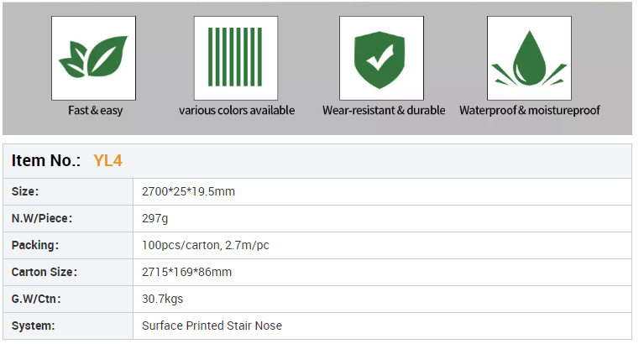Click the green vertical stripes icon
The width and height of the screenshot is (644, 344).
pyautogui.click(x=236, y=58)
